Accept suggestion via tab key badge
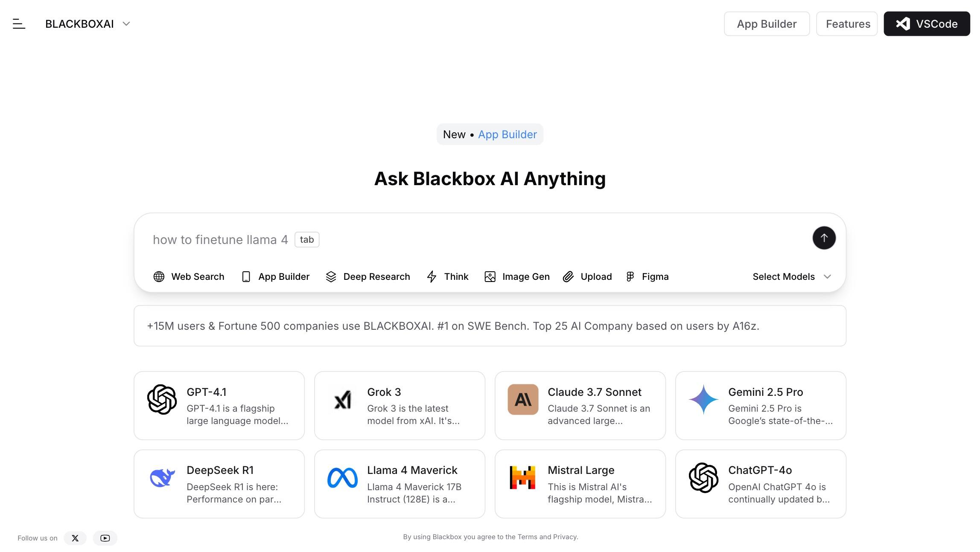This screenshot has height=552, width=980. [x=307, y=239]
